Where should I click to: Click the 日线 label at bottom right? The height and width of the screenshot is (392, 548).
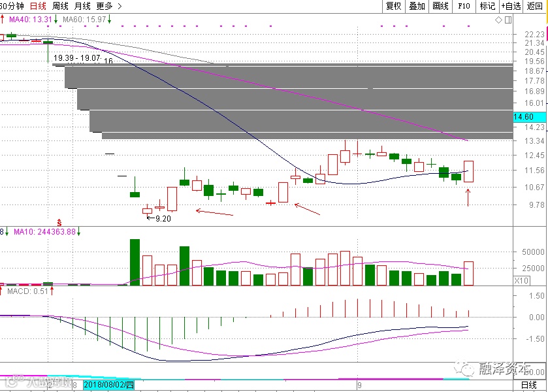click(x=529, y=385)
